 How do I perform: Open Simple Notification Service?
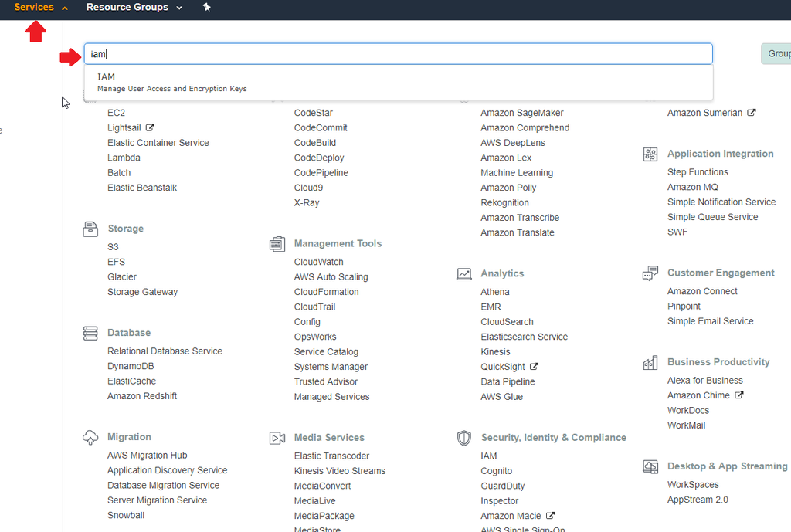721,202
